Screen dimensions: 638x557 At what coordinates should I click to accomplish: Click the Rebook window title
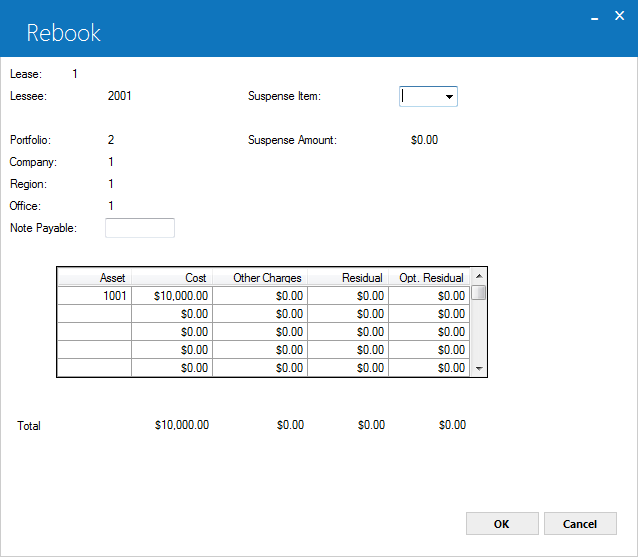tap(63, 33)
